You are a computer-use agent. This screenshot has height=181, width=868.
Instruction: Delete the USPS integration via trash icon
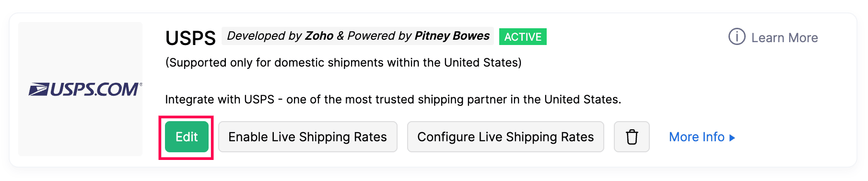[632, 137]
